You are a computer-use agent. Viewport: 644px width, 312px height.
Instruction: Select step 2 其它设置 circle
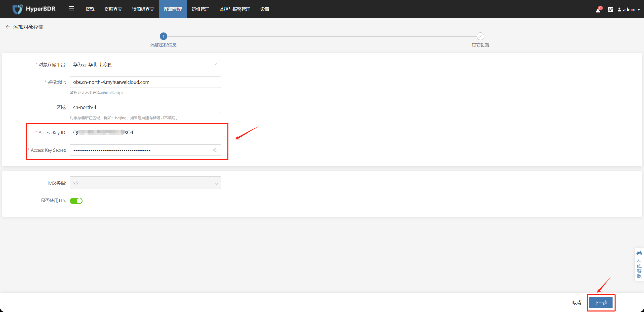pyautogui.click(x=480, y=36)
